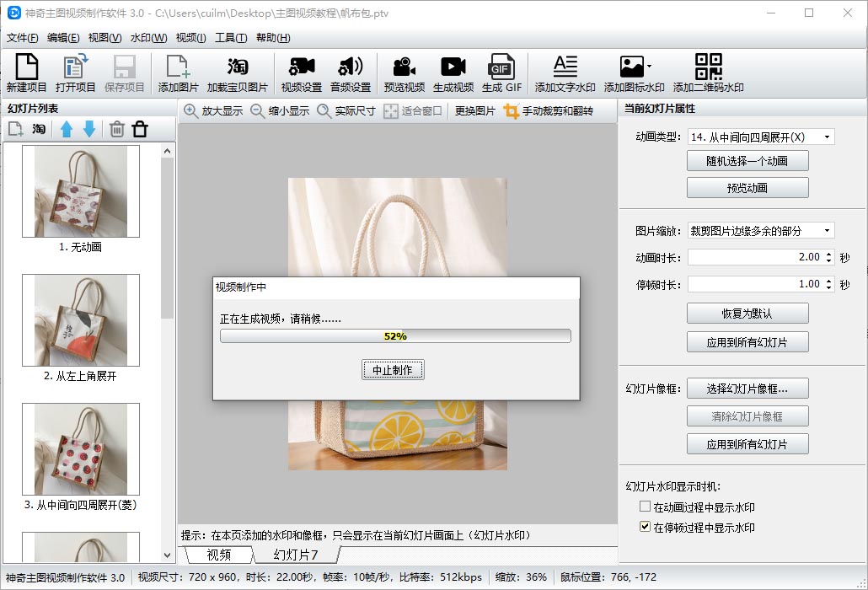Open 视频设置 from the toolbar
The height and width of the screenshot is (590, 868).
(302, 72)
